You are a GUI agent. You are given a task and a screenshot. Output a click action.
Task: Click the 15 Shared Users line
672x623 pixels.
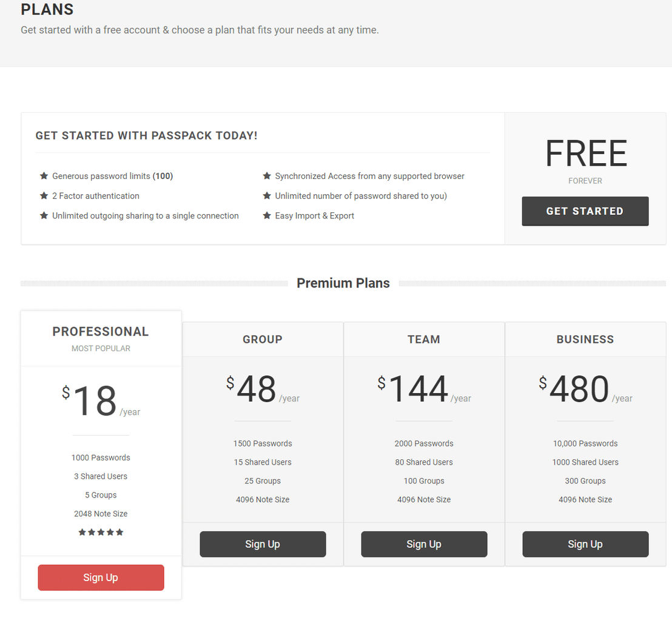pyautogui.click(x=263, y=462)
